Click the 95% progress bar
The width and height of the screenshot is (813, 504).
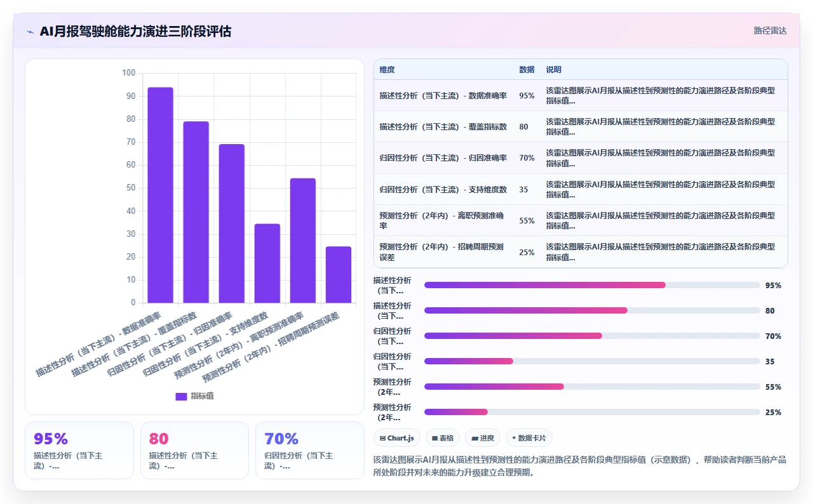[x=592, y=285]
